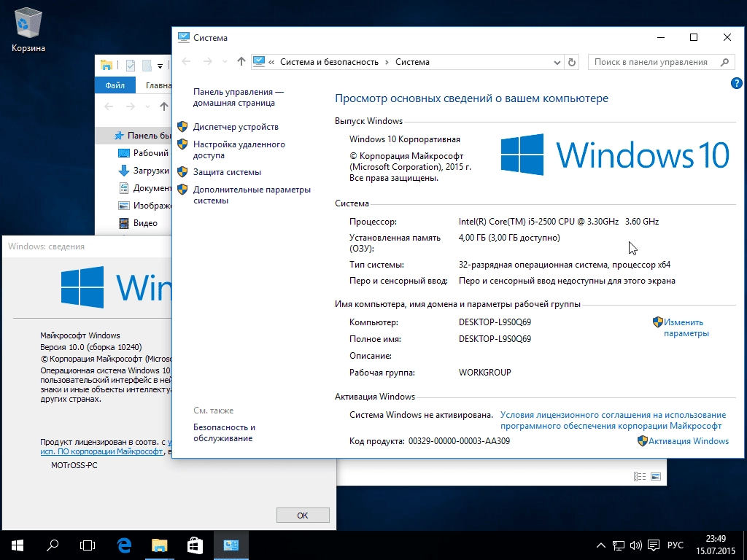This screenshot has width=747, height=560.
Task: Open taskbar Search magnifier
Action: click(x=53, y=545)
